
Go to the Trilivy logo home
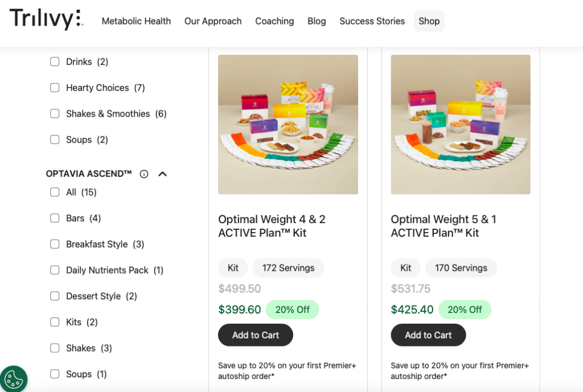click(x=47, y=19)
